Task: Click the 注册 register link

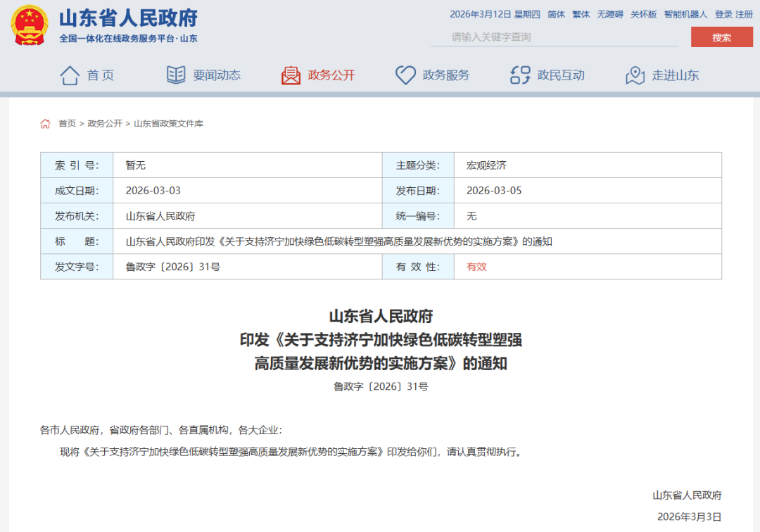Action: click(744, 14)
